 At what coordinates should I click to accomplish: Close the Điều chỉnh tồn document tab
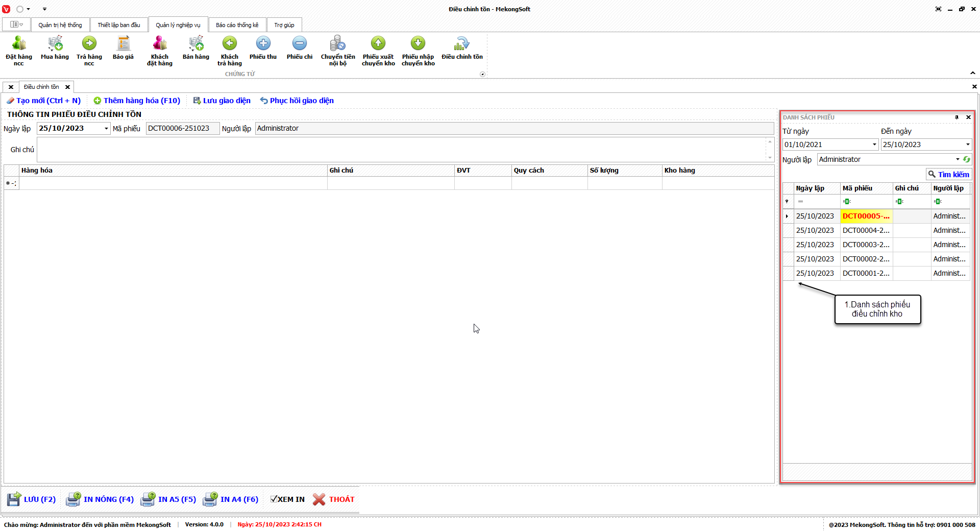[67, 87]
